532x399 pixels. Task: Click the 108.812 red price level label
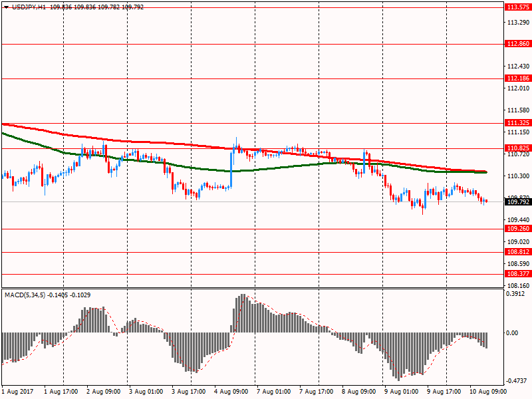click(x=518, y=252)
